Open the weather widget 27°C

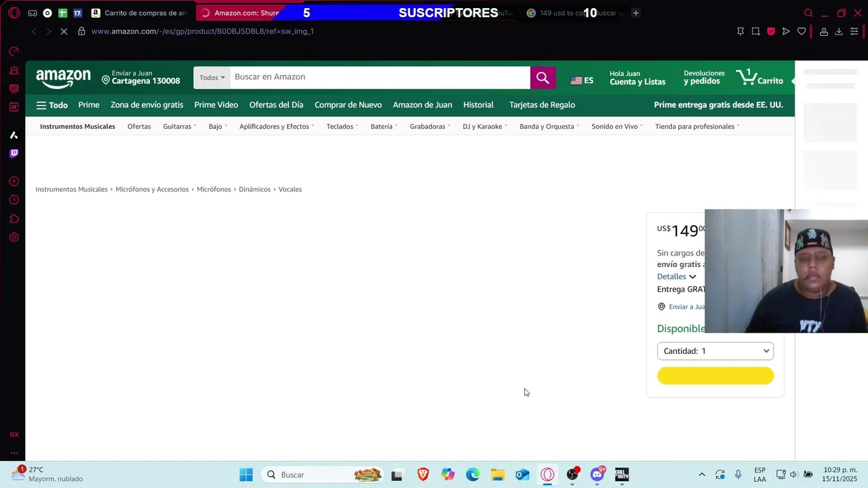click(x=49, y=474)
